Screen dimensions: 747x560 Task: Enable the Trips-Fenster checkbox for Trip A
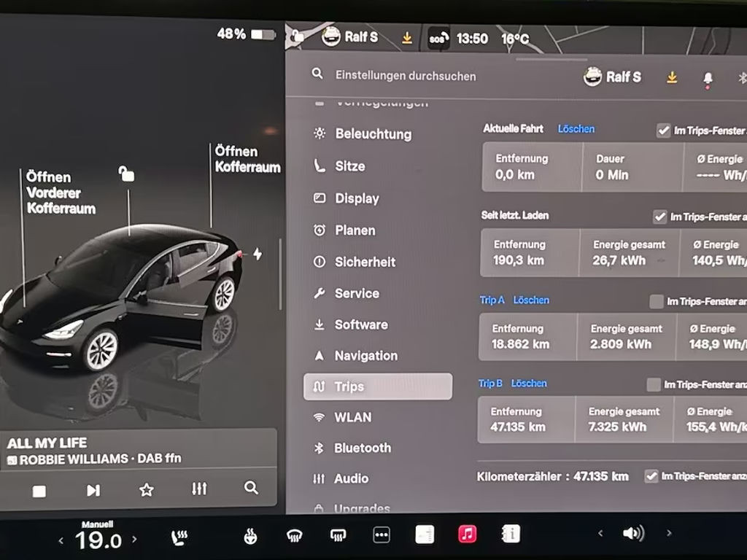click(656, 301)
